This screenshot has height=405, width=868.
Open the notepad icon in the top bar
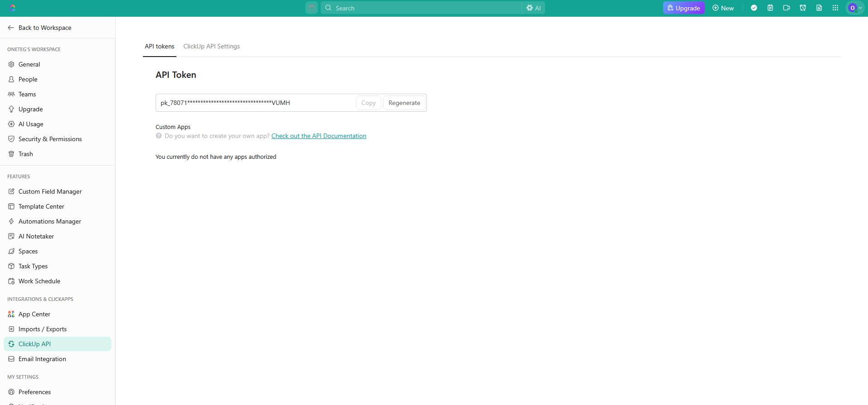pyautogui.click(x=770, y=8)
